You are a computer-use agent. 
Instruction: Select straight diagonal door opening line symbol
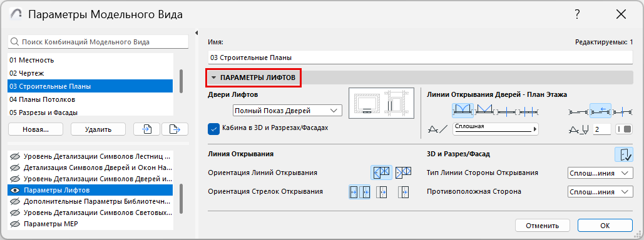[484, 111]
